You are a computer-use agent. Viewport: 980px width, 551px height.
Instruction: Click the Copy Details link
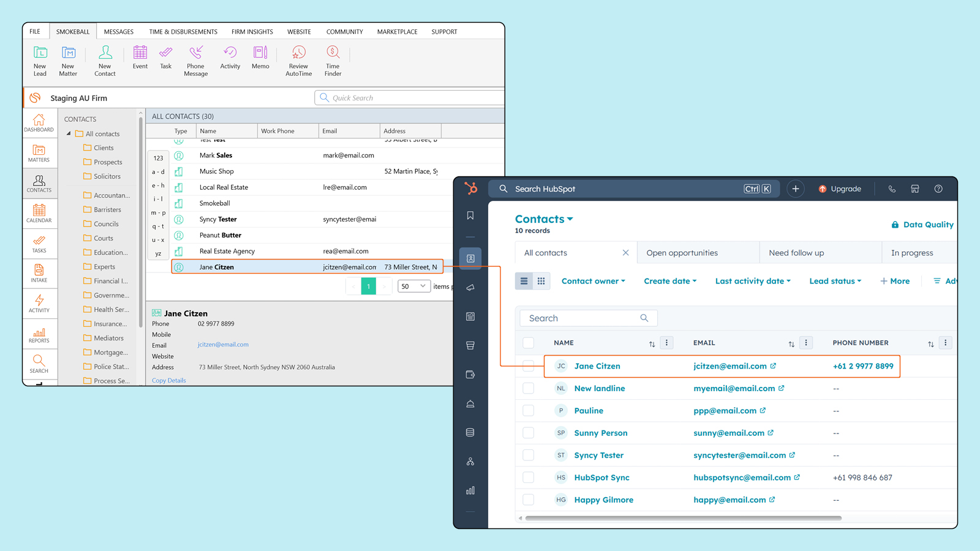[x=169, y=380]
